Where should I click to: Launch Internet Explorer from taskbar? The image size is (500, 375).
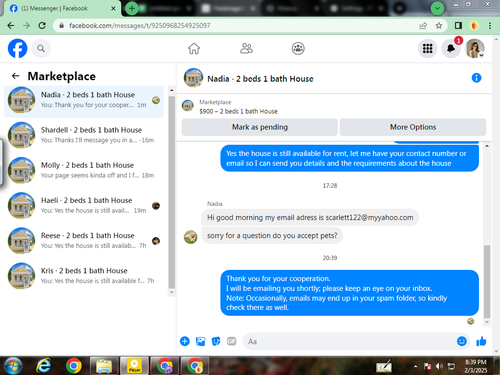tap(44, 366)
